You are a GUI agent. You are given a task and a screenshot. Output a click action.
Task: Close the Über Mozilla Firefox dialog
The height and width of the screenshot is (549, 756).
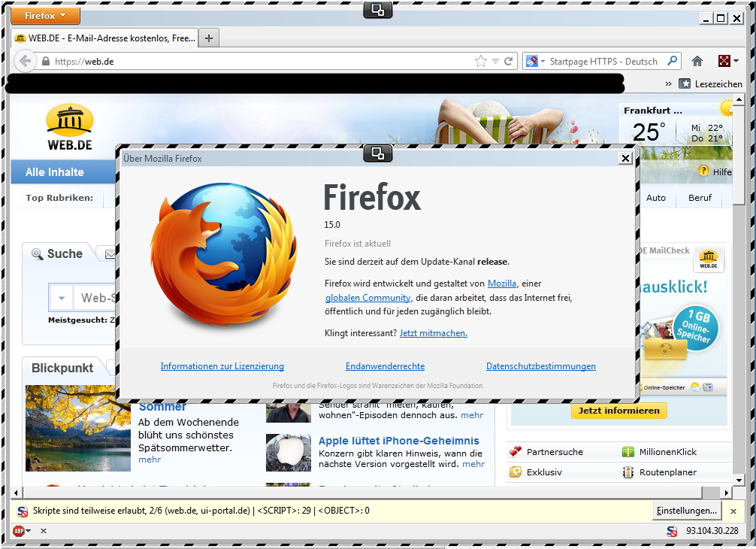(x=625, y=158)
